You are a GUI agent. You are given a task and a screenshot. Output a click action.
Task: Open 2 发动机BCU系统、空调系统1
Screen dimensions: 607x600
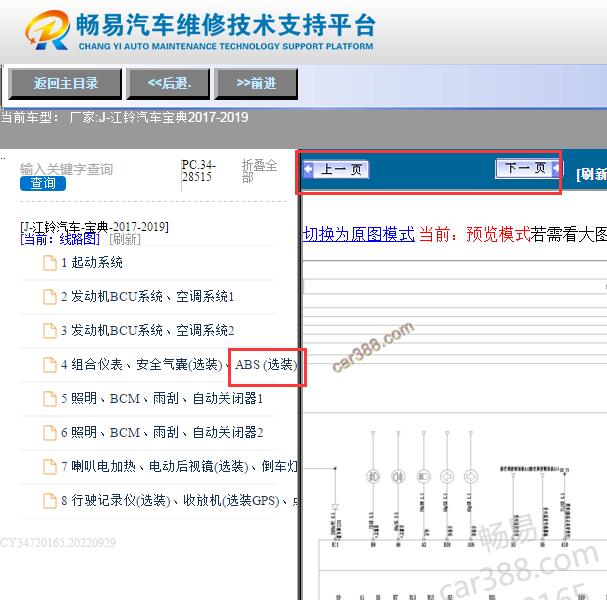click(x=147, y=297)
